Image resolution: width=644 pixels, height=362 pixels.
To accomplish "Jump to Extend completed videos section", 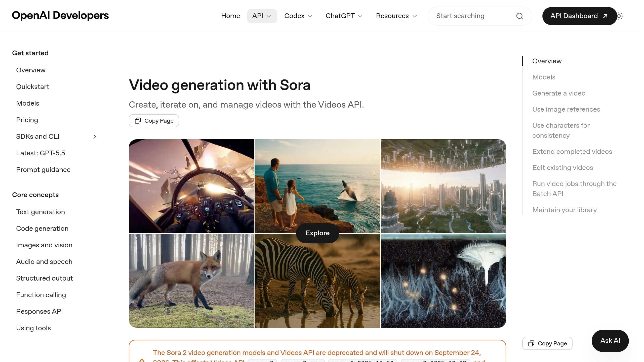I will click(572, 152).
